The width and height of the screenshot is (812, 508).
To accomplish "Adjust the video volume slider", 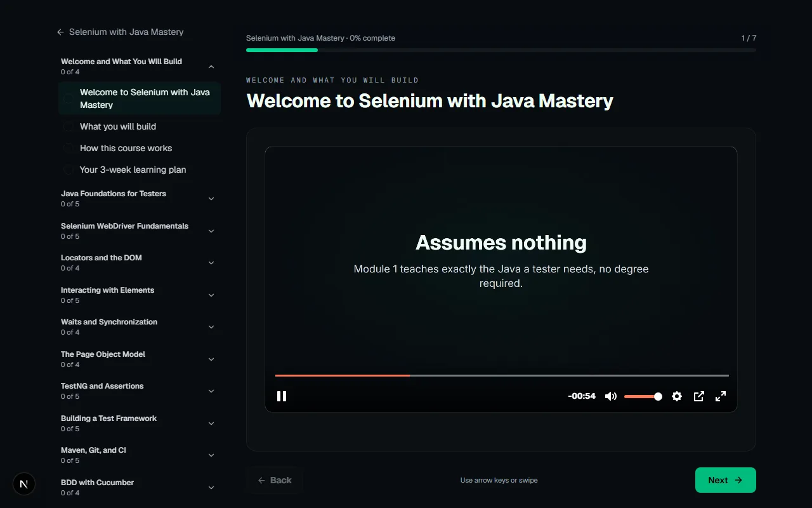I will click(x=643, y=396).
